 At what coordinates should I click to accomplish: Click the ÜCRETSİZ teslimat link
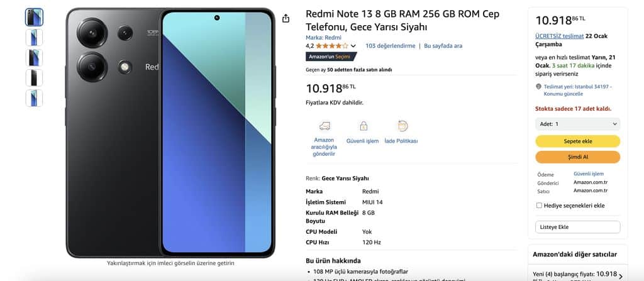559,36
